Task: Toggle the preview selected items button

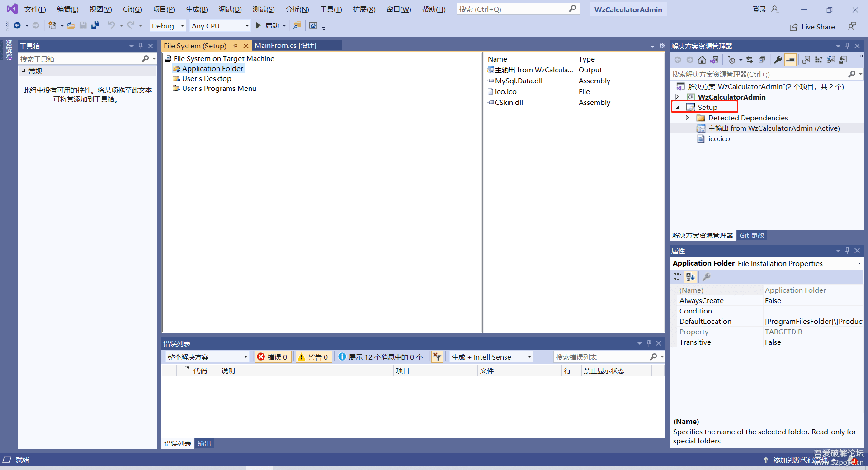Action: [790, 60]
